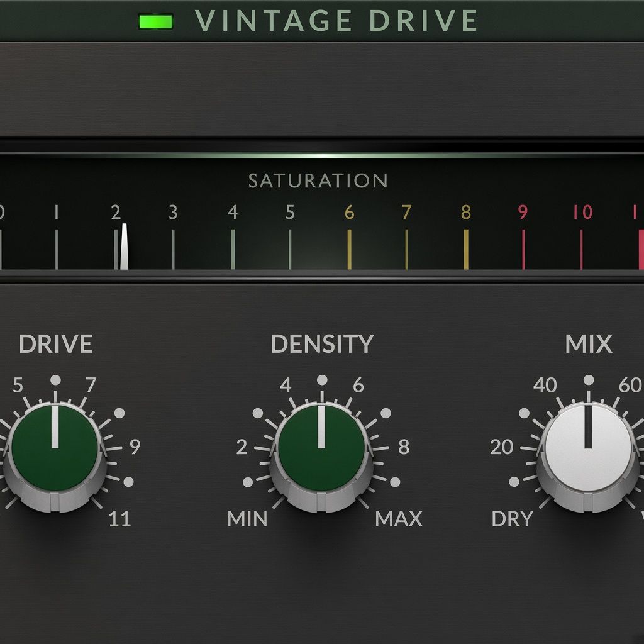Click the 7 mark on Drive knob
The height and width of the screenshot is (644, 644).
pos(91,385)
